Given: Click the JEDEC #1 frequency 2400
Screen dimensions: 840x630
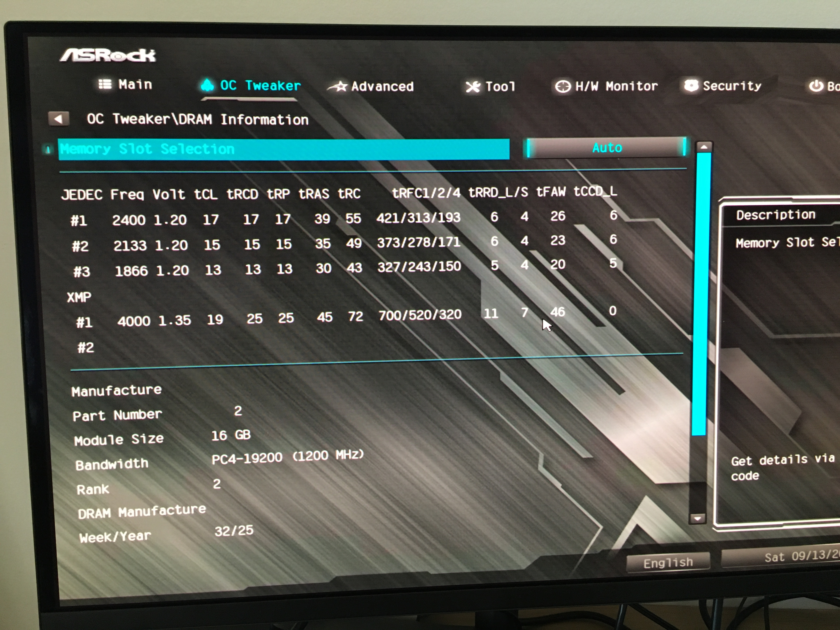Looking at the screenshot, I should [x=128, y=220].
